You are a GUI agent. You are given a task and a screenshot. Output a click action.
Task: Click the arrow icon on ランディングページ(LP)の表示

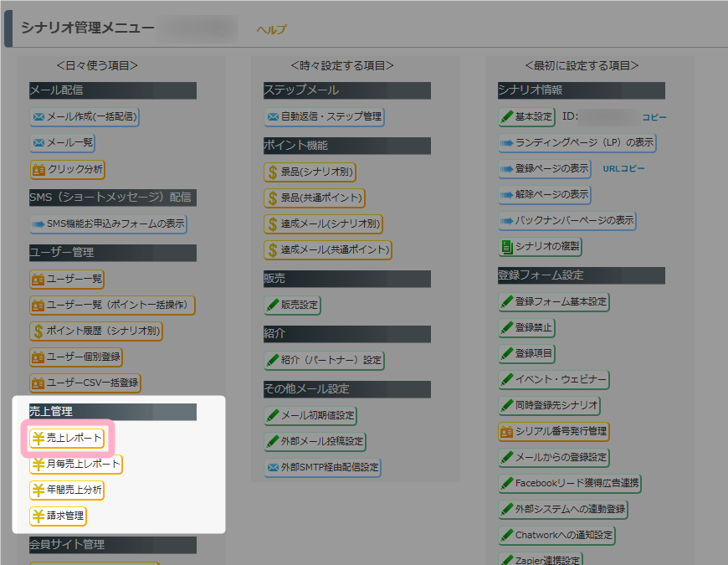(506, 142)
